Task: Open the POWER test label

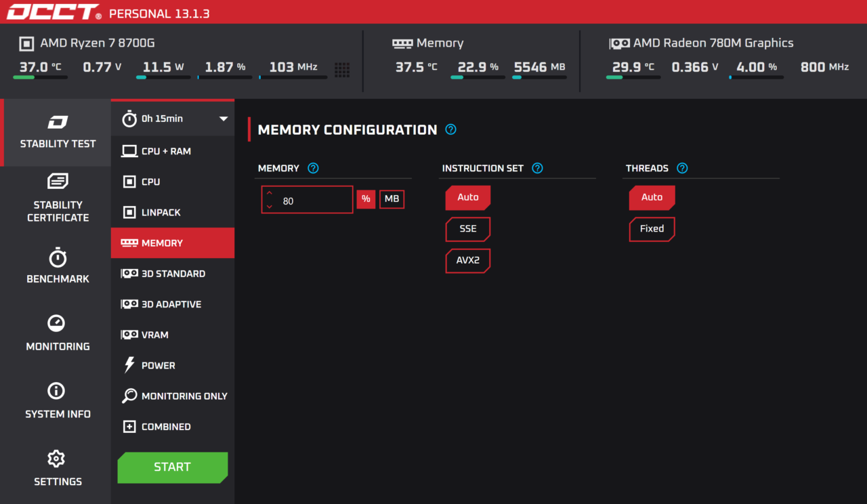Action: 158,365
